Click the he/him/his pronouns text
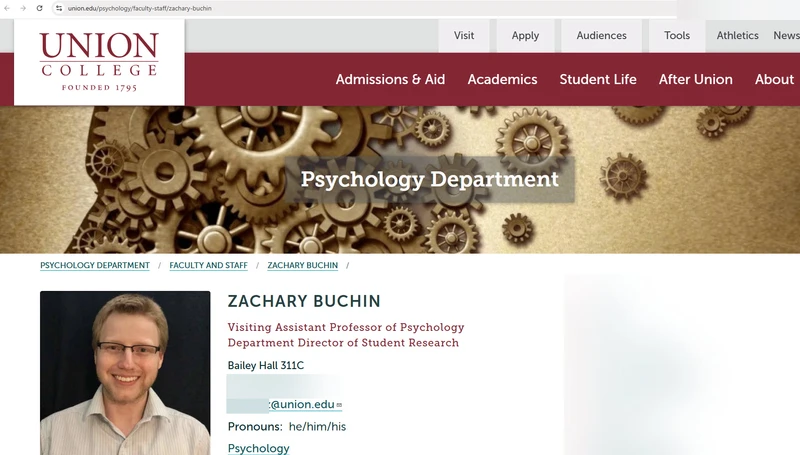800x455 pixels. click(x=317, y=426)
